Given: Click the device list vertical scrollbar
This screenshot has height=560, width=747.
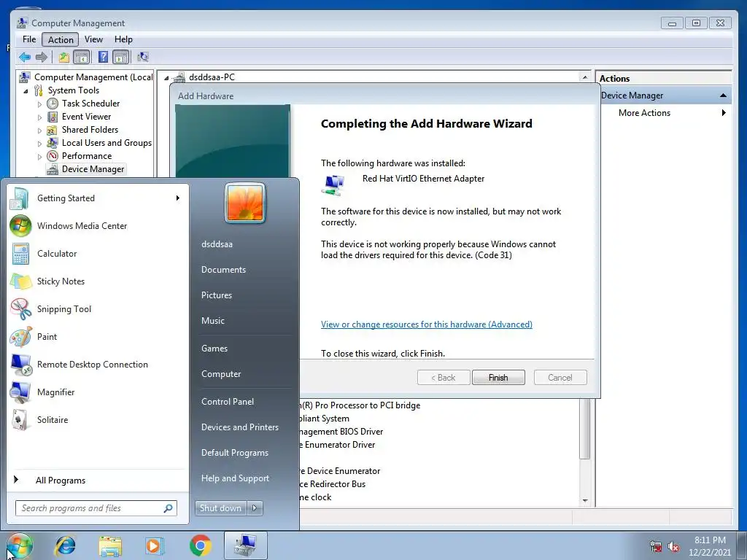Looking at the screenshot, I should (585, 429).
